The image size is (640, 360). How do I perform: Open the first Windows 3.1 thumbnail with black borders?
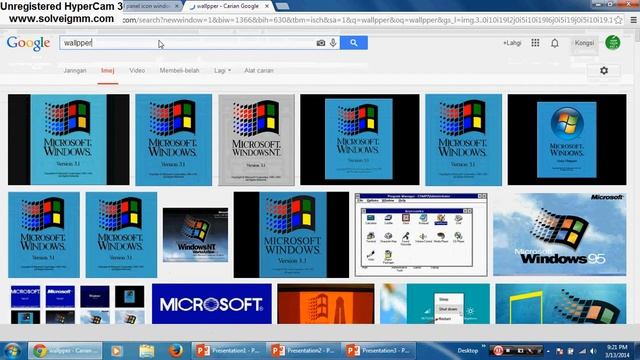69,140
